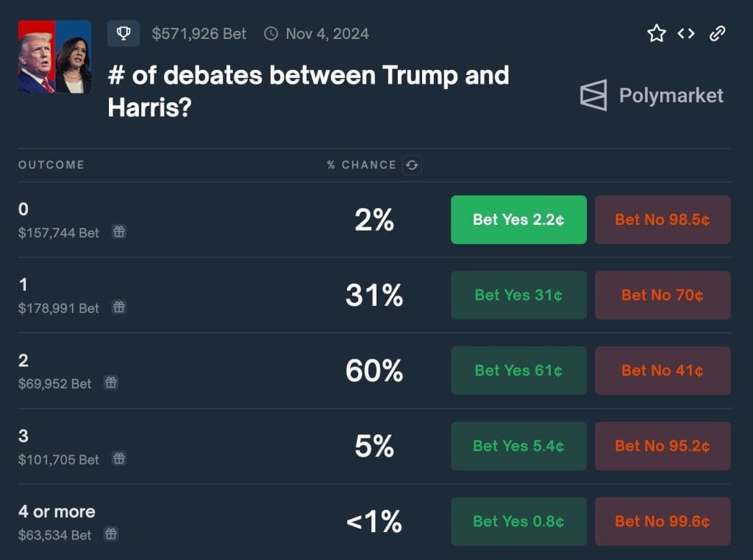Select Bet Yes 61¢ button

[x=518, y=370]
